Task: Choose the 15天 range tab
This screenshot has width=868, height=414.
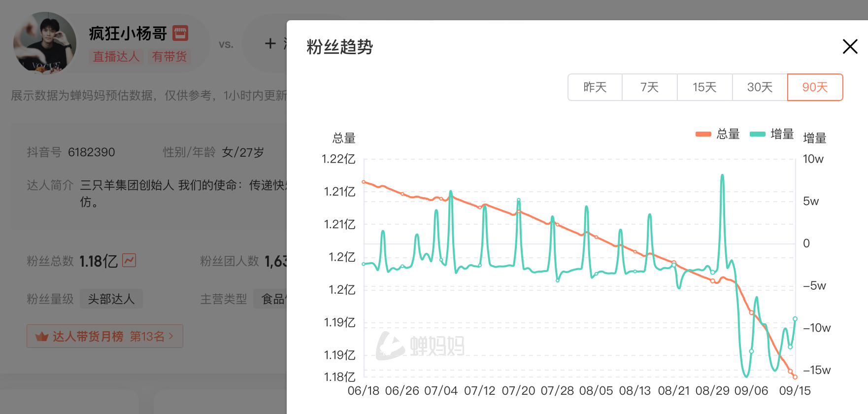Action: [705, 87]
